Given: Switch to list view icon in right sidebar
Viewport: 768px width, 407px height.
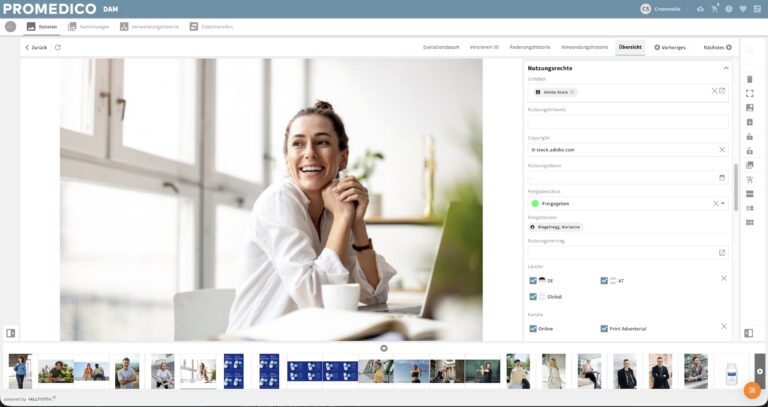Looking at the screenshot, I should point(749,208).
